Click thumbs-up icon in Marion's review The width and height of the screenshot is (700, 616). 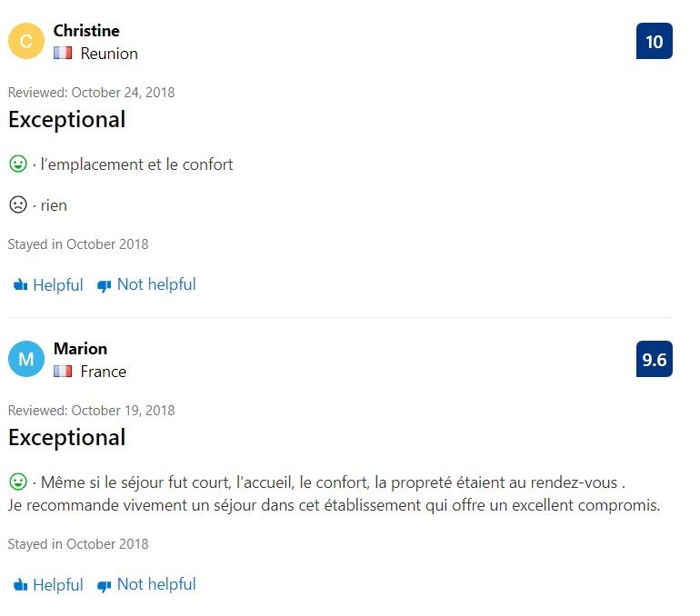point(21,585)
